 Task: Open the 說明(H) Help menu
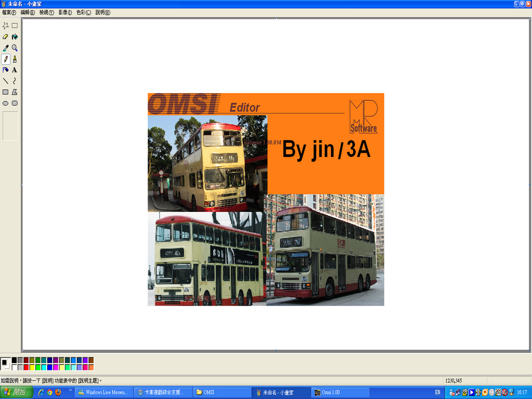pos(103,12)
